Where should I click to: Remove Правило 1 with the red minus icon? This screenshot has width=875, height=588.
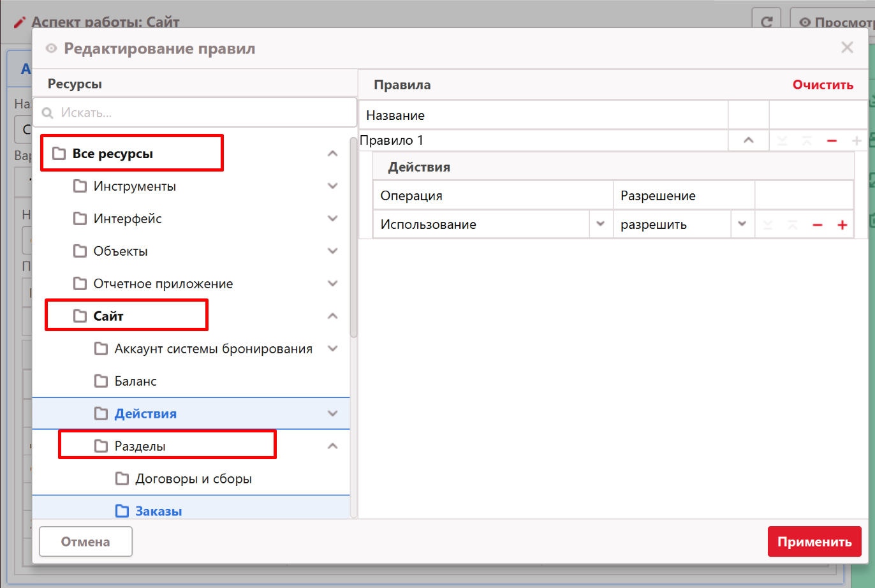pyautogui.click(x=832, y=141)
